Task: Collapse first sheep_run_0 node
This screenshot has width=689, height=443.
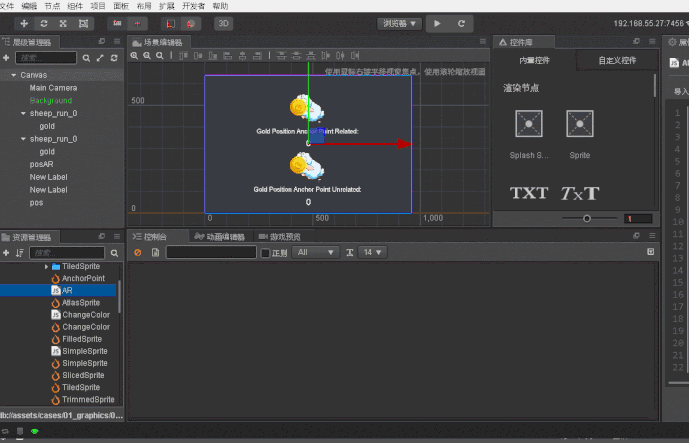Action: point(23,113)
